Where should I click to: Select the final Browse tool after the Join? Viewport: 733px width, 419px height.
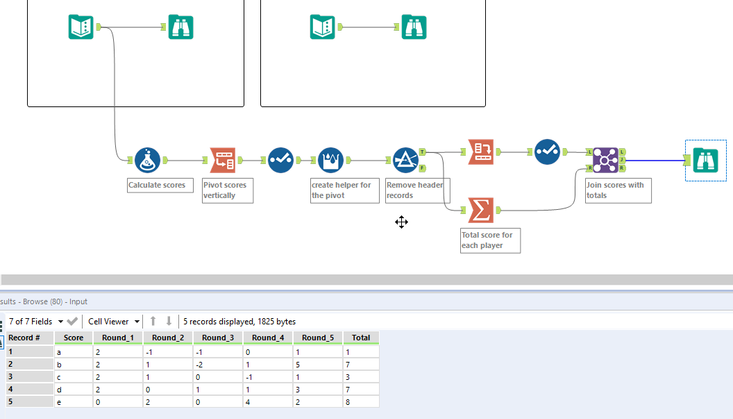click(x=705, y=160)
